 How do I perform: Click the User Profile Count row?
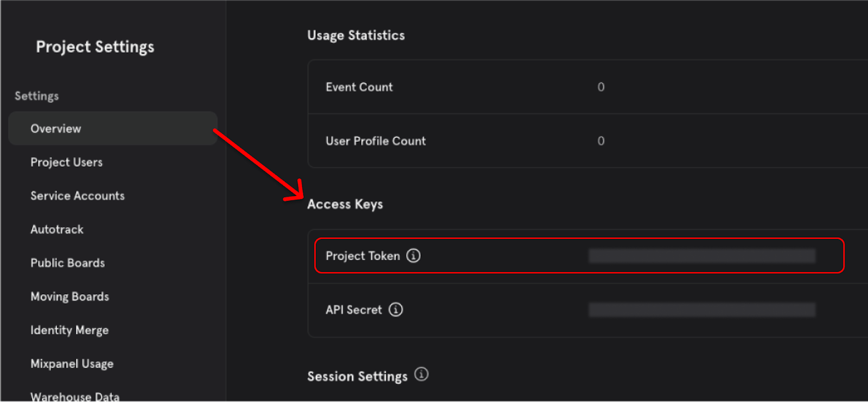click(588, 141)
